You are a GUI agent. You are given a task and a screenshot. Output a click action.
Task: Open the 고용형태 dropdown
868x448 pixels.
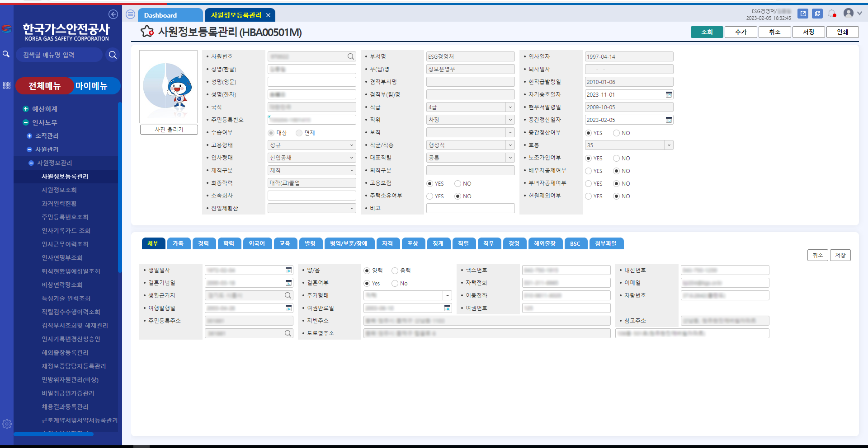pos(351,145)
